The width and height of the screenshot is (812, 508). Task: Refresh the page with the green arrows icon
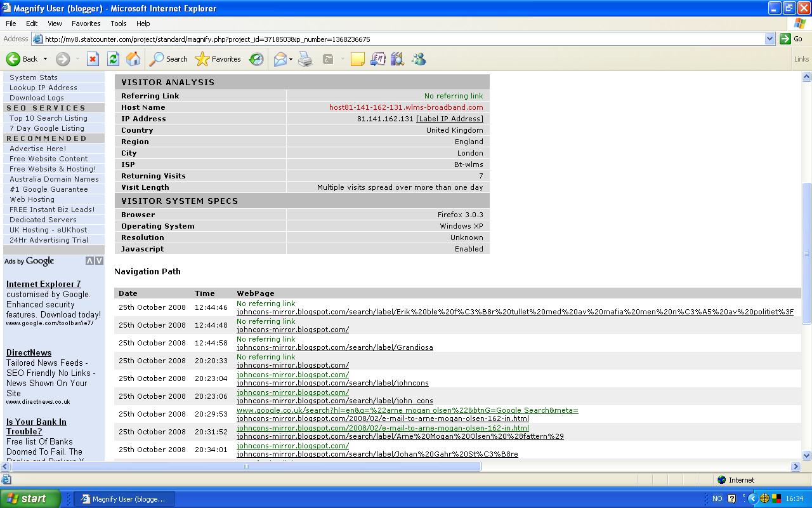(x=113, y=59)
